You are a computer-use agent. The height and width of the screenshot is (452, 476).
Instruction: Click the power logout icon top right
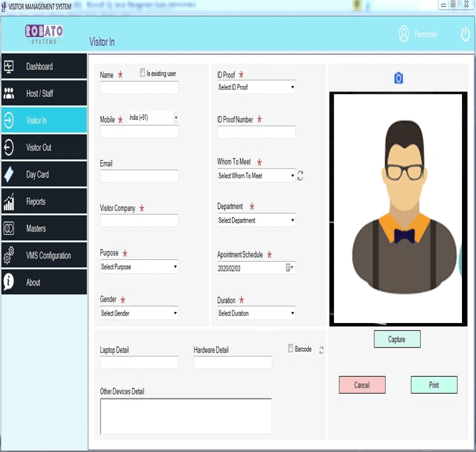[465, 34]
